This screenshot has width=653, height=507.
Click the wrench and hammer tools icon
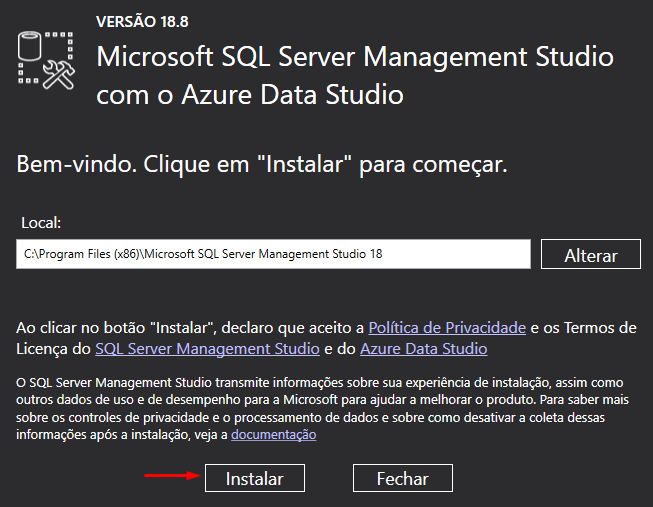[59, 75]
